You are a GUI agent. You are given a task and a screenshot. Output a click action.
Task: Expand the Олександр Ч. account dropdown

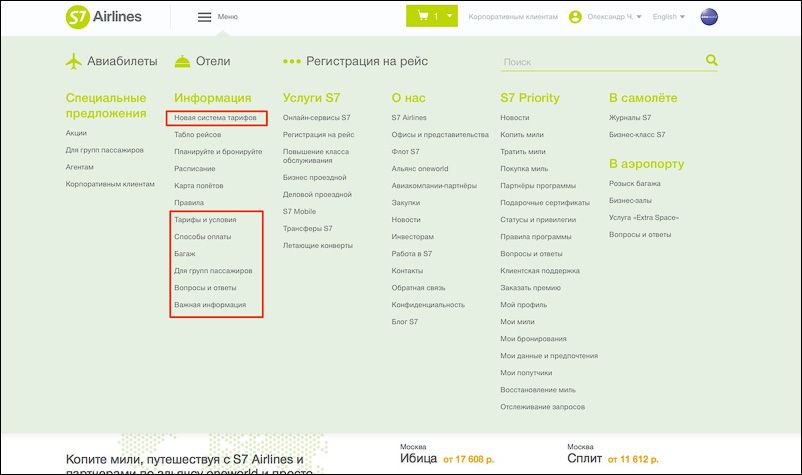point(614,17)
